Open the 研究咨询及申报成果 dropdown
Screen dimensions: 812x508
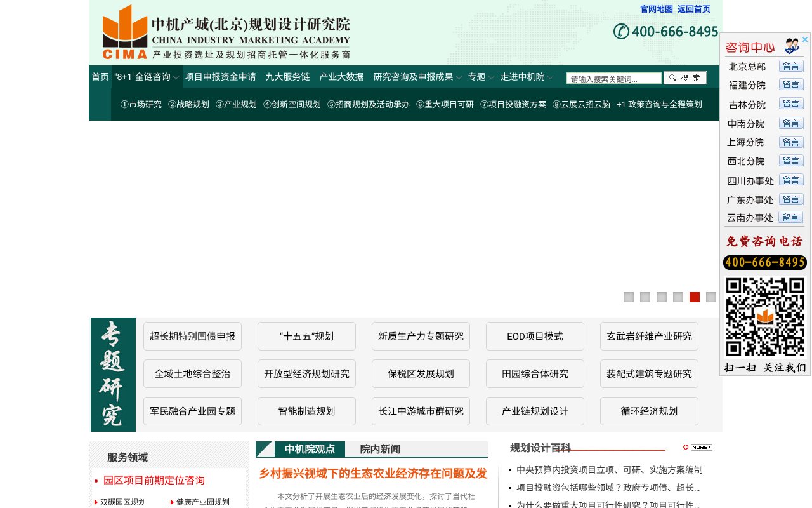[x=412, y=77]
